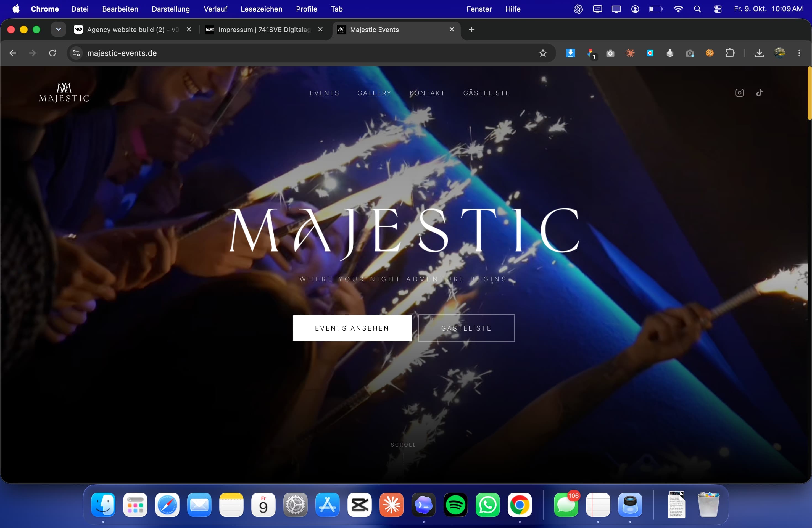The width and height of the screenshot is (812, 528).
Task: Open Control Center in menu bar
Action: pyautogui.click(x=718, y=9)
